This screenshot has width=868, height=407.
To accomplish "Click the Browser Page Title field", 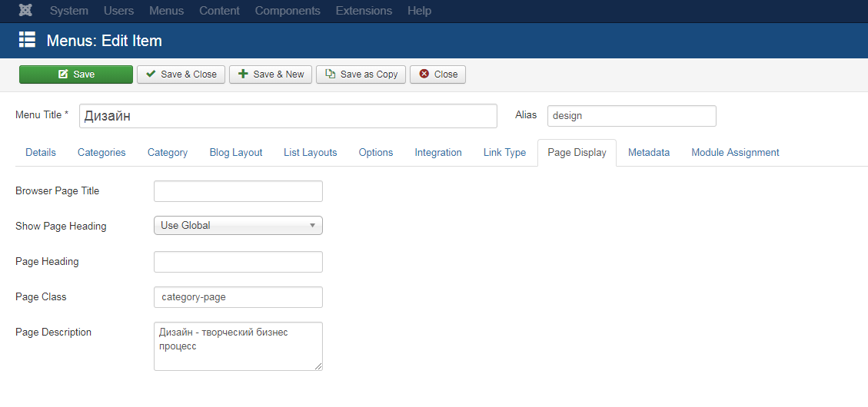I will [x=238, y=191].
